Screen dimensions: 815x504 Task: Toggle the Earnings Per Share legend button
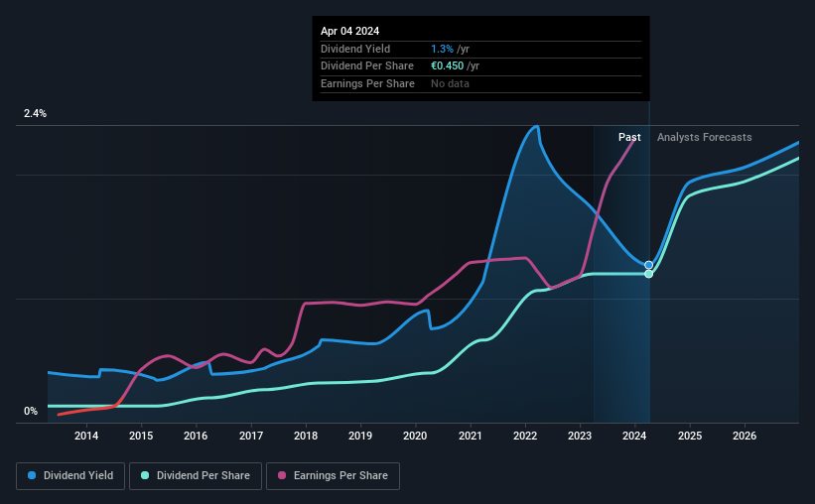click(x=333, y=476)
